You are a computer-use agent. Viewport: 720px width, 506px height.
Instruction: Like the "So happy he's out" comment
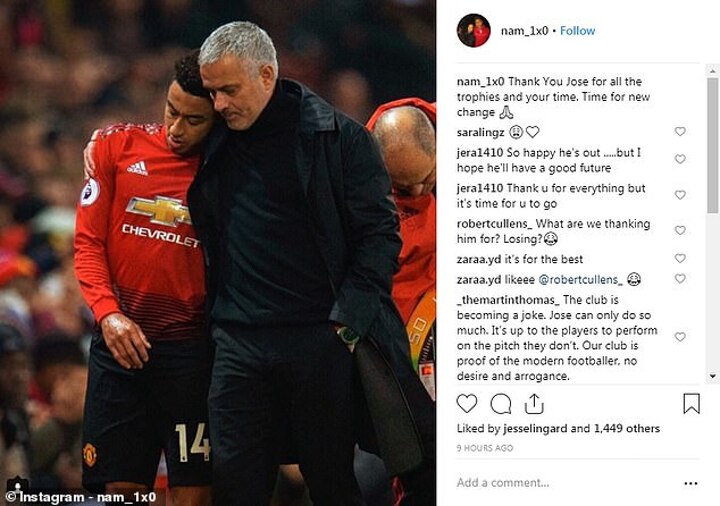tap(680, 159)
